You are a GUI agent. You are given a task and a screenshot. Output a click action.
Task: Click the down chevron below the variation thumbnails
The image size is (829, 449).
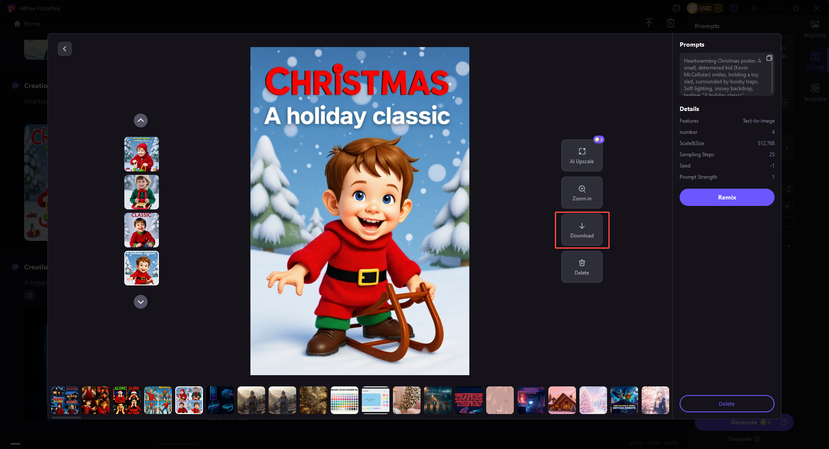tap(141, 301)
